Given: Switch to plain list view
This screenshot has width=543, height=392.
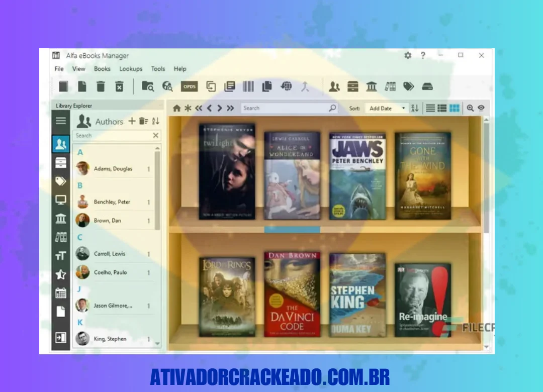Looking at the screenshot, I should coord(430,108).
